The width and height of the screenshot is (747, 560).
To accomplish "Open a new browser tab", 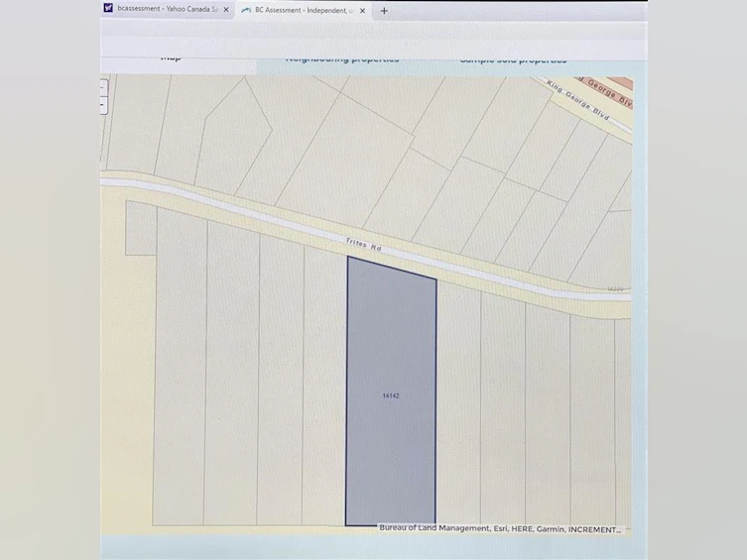I will click(x=384, y=11).
